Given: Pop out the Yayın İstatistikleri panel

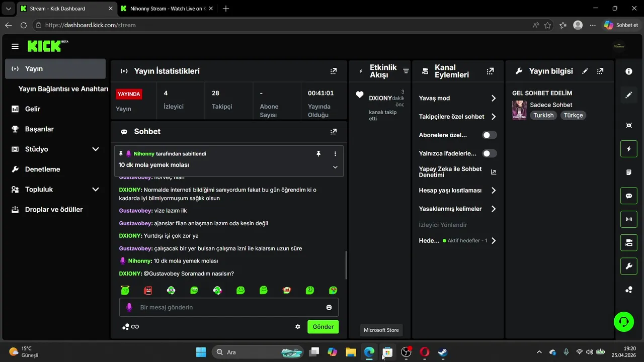Looking at the screenshot, I should (x=334, y=71).
